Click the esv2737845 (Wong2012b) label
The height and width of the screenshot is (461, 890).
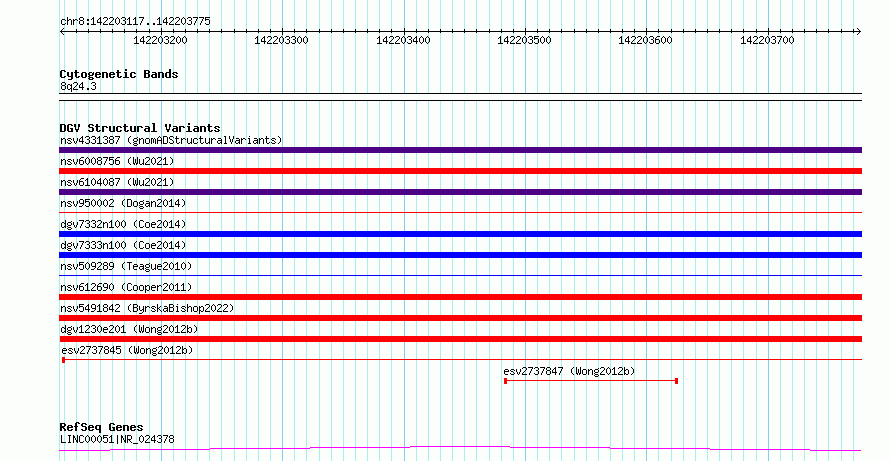coord(127,350)
